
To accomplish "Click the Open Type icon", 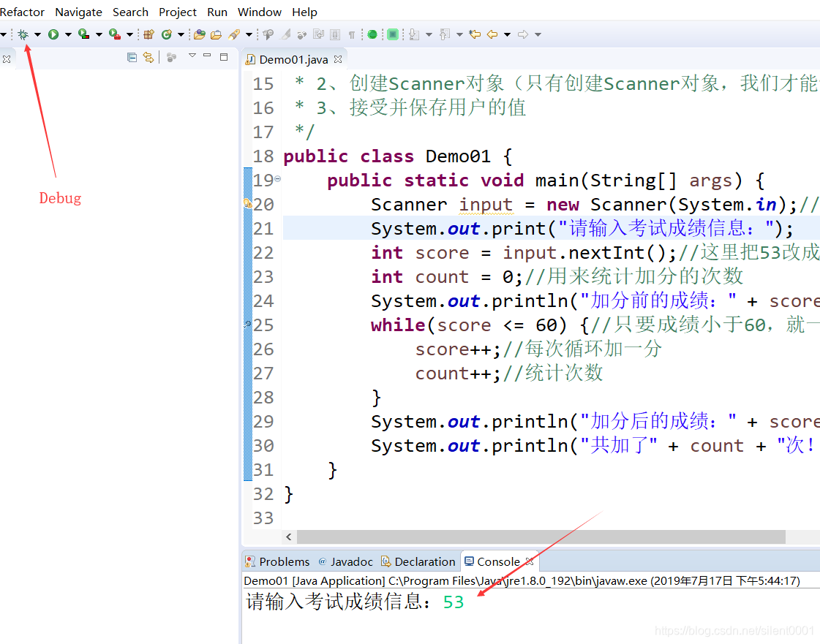I will click(x=199, y=34).
